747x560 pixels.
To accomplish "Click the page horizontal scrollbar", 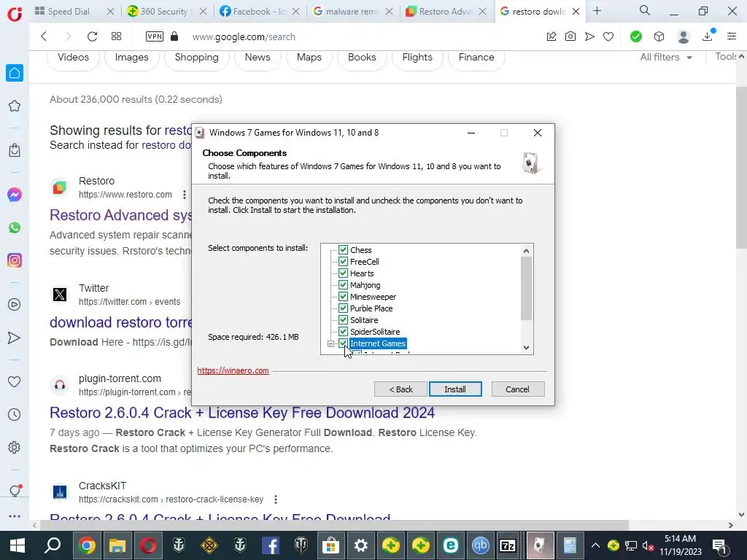I will [x=334, y=525].
